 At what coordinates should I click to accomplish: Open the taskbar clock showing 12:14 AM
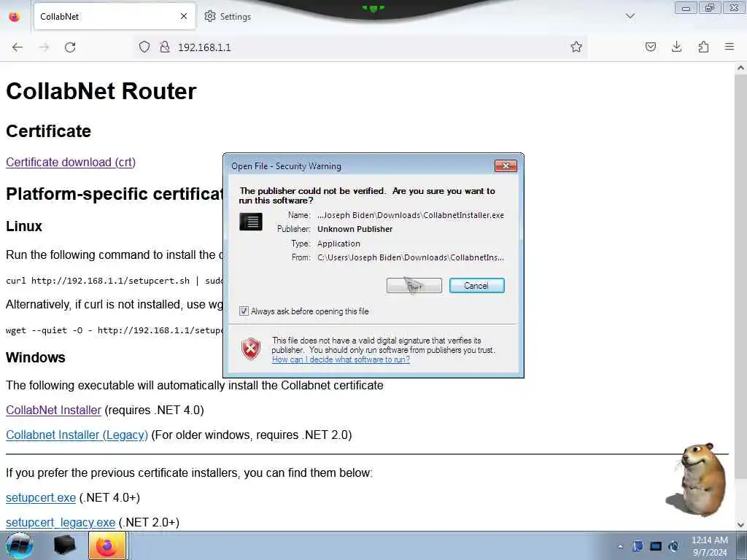point(710,546)
